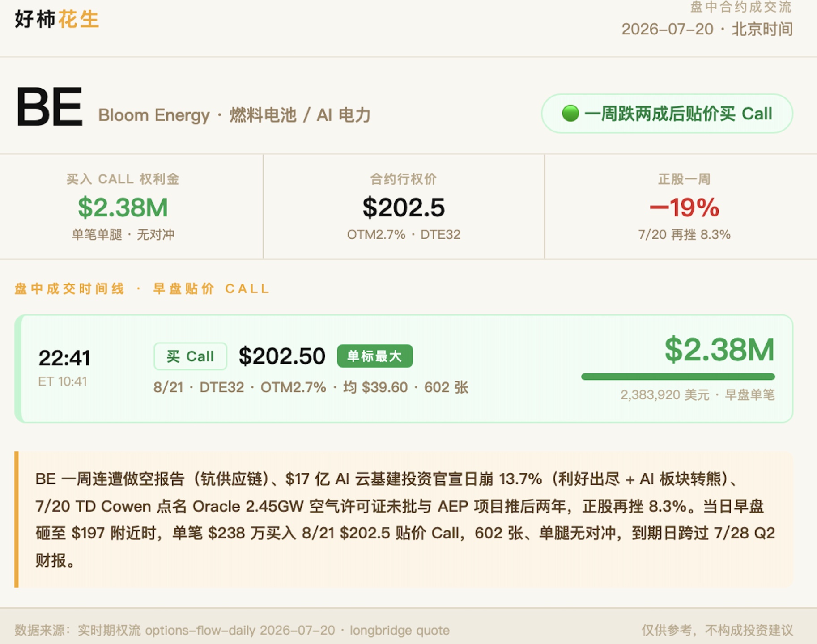Viewport: 817px width, 644px height.
Task: Click the 盘中合约成交流 header label
Action: [x=741, y=7]
